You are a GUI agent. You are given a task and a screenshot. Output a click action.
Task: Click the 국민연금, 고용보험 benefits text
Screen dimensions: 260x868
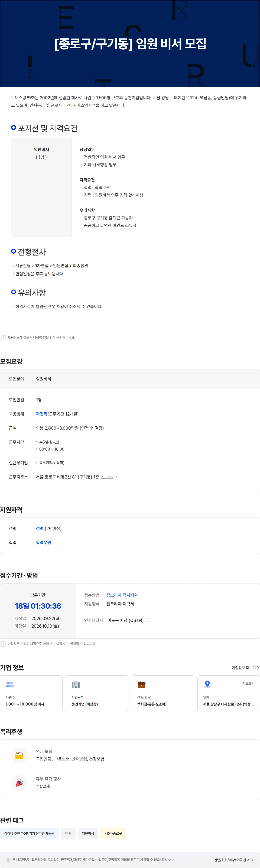[x=70, y=759]
